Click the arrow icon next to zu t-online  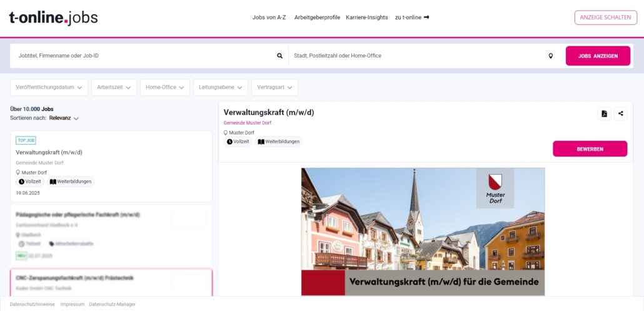(x=426, y=18)
